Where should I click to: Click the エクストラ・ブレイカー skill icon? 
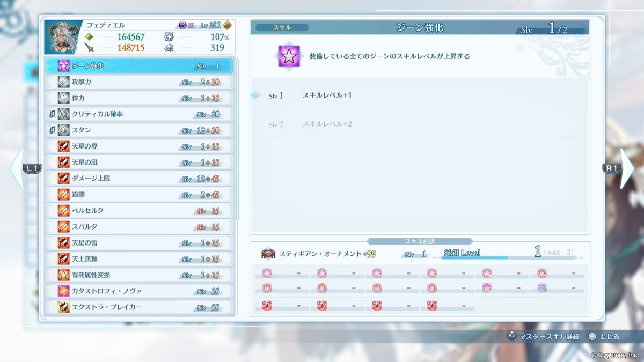pyautogui.click(x=64, y=307)
